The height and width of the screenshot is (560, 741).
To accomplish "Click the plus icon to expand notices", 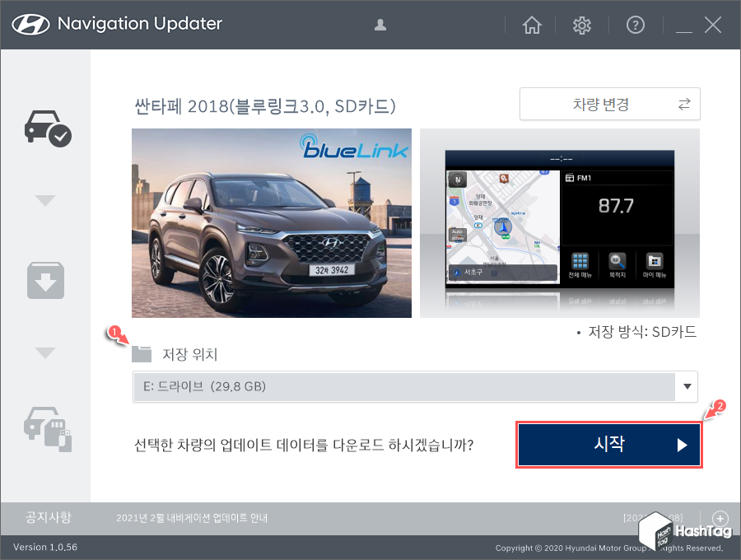I will [720, 518].
